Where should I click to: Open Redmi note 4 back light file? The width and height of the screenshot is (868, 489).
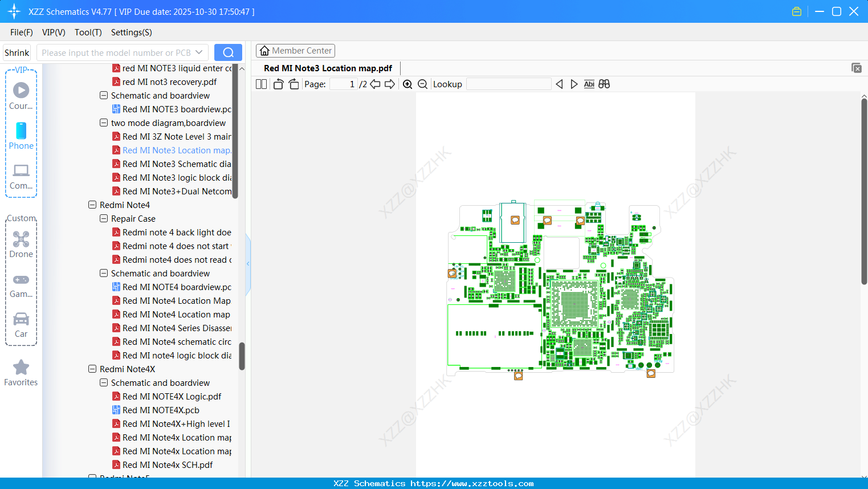pyautogui.click(x=172, y=233)
